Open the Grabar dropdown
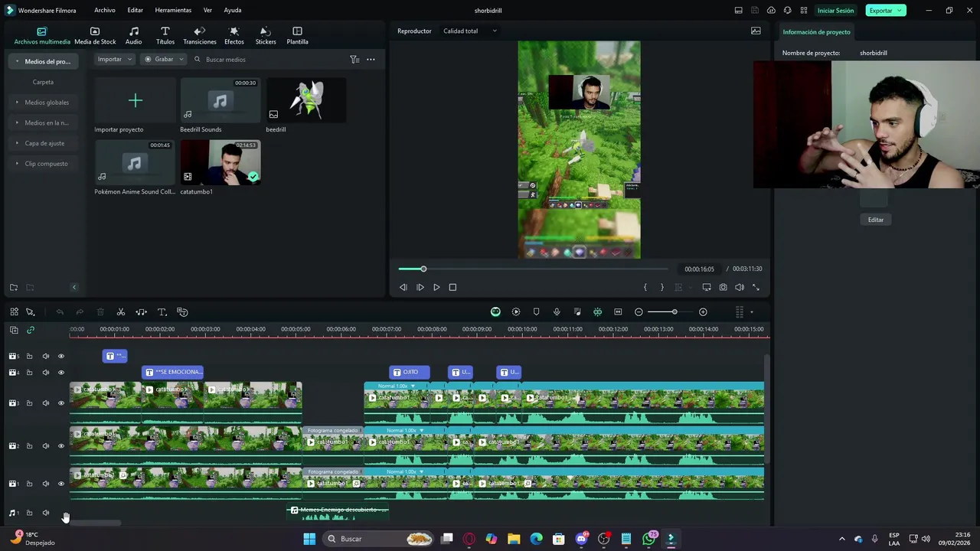 pyautogui.click(x=164, y=59)
